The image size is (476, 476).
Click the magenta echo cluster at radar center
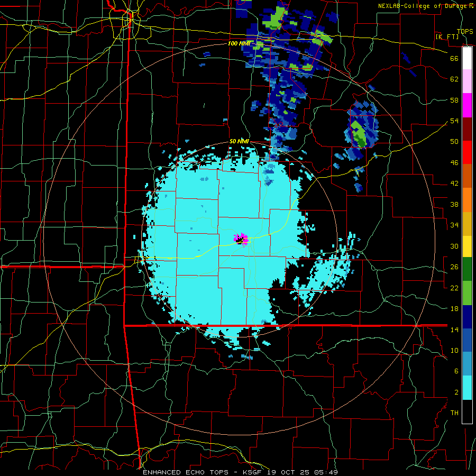coord(241,239)
